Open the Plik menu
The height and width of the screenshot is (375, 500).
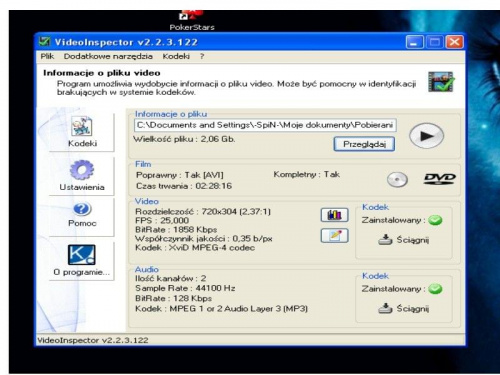coord(47,56)
